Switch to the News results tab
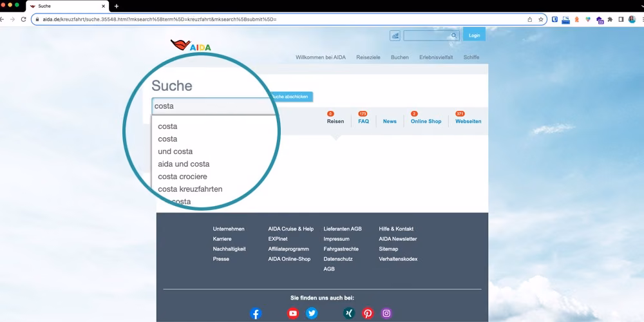Screen dimensions: 644x322 point(390,121)
